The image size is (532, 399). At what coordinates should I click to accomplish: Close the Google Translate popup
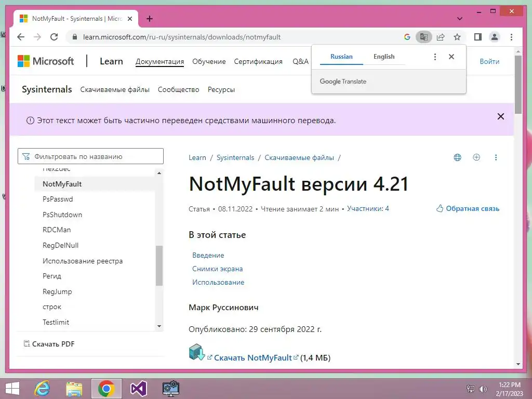click(451, 57)
